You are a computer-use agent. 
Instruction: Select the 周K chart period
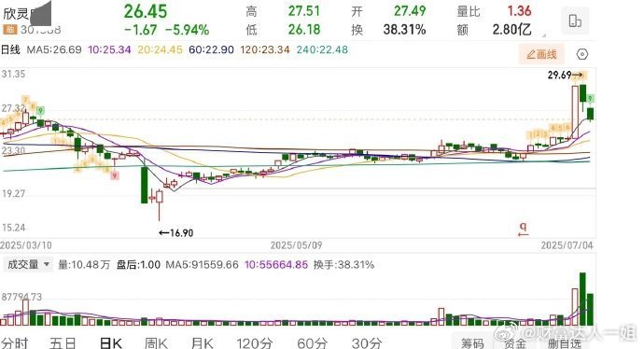156,342
